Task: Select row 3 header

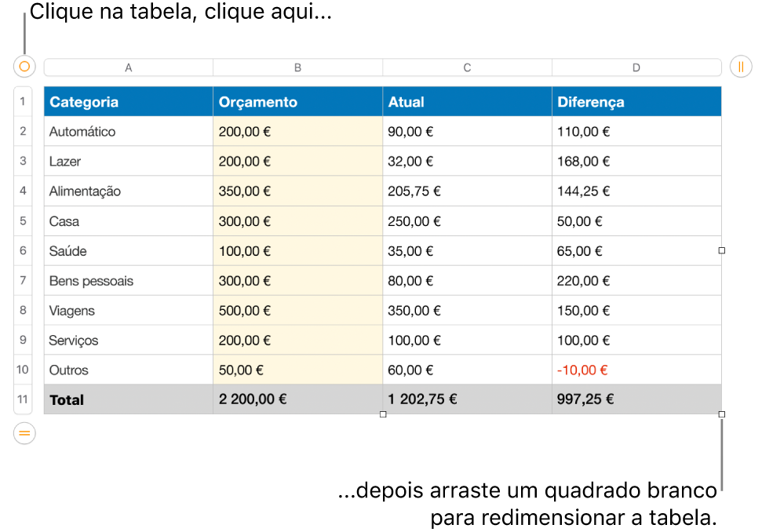Action: click(23, 161)
